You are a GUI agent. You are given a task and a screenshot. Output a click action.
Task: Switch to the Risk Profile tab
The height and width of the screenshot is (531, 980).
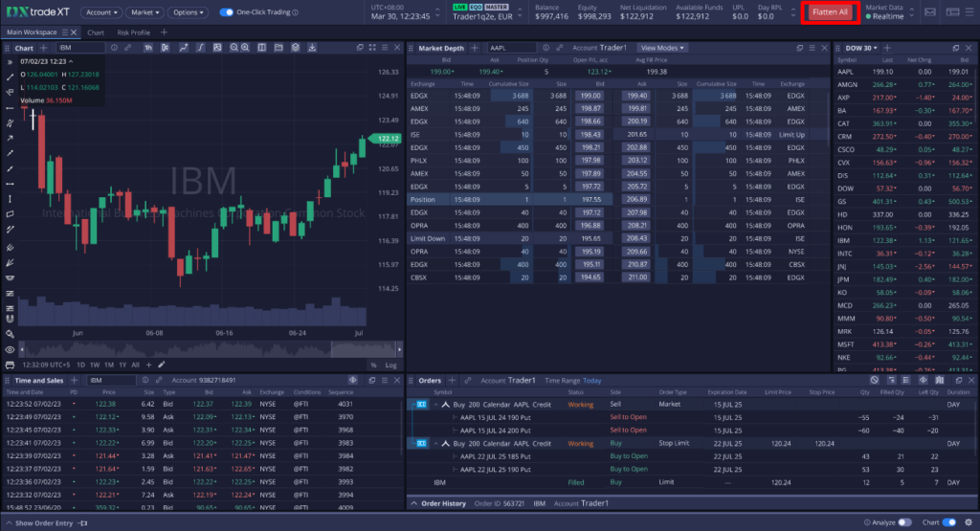pyautogui.click(x=133, y=33)
